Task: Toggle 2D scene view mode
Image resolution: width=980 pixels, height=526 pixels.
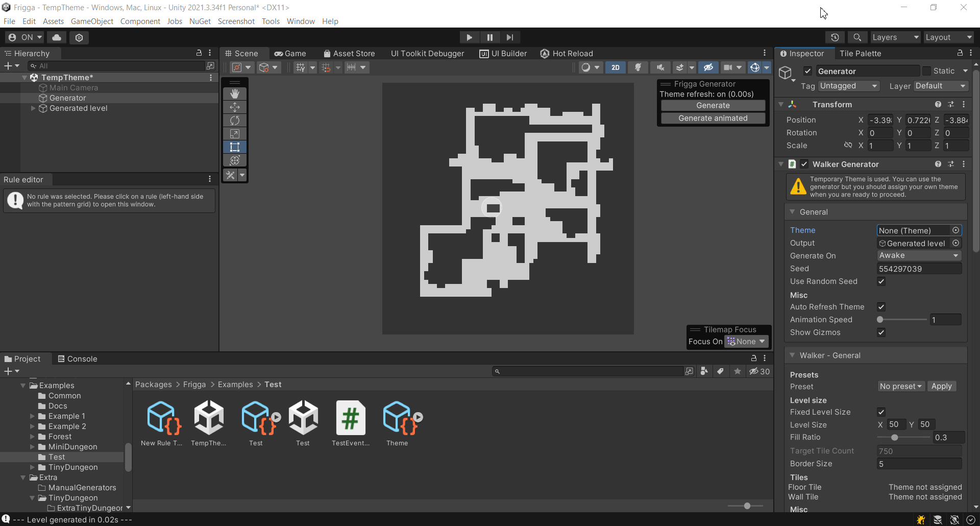Action: [616, 67]
